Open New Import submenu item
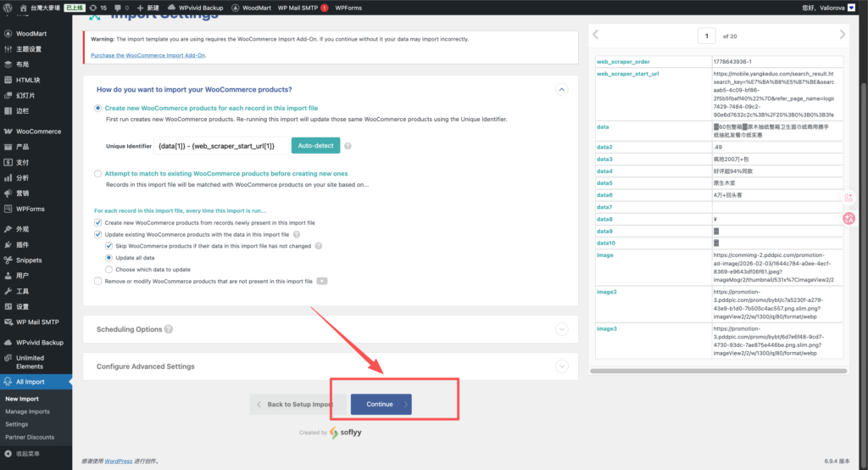The height and width of the screenshot is (470, 868). click(22, 399)
